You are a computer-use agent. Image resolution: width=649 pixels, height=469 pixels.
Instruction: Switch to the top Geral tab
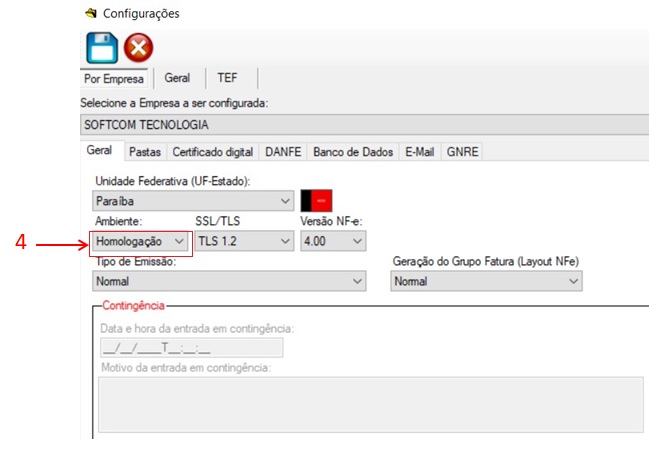(177, 78)
